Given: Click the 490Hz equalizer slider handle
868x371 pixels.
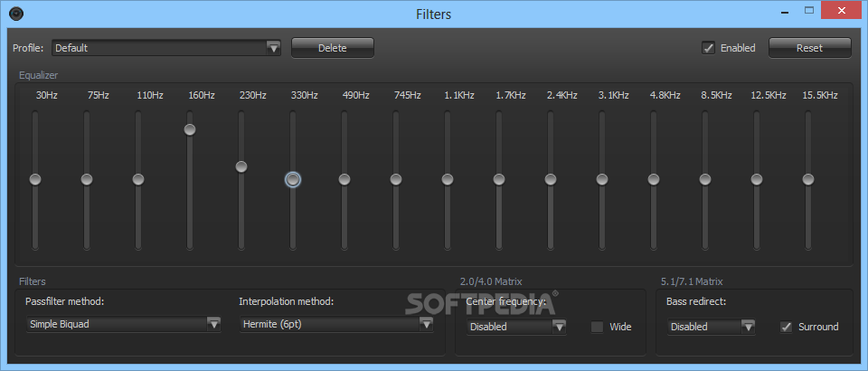Looking at the screenshot, I should [344, 179].
